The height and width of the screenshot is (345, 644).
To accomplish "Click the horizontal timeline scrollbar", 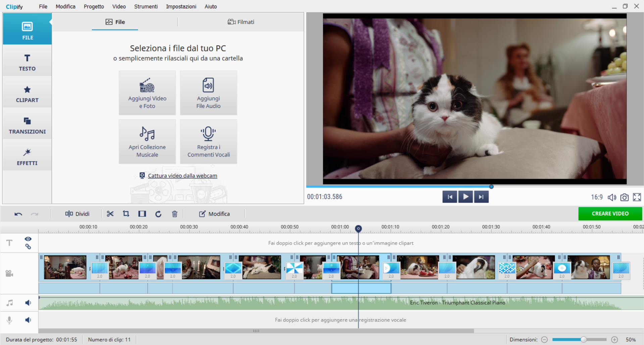I will coord(256,331).
